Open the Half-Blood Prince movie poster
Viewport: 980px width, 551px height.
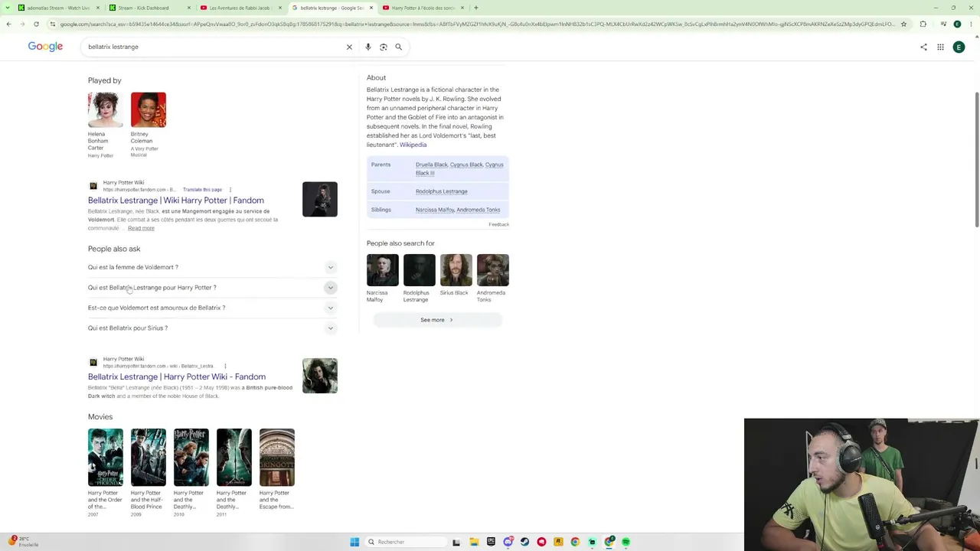[x=149, y=458]
